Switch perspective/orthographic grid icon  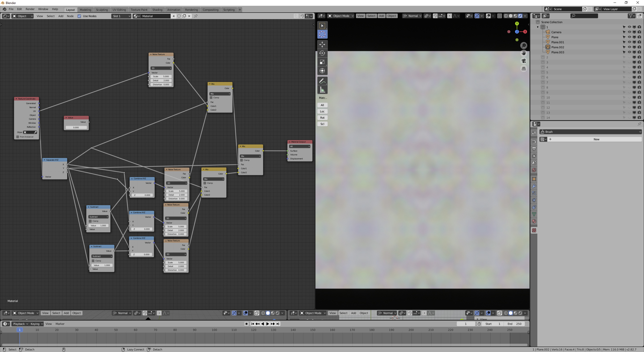tap(524, 68)
